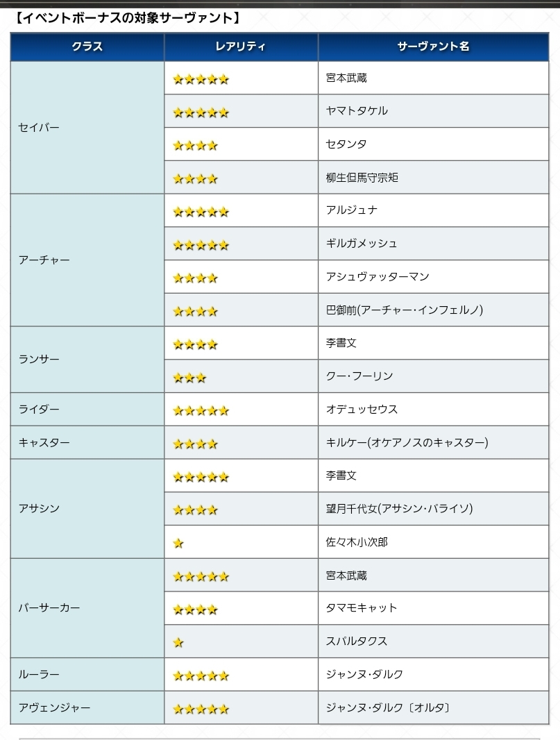Click the star rating beside ジャンヌ・ダルク〔オルタ〕

201,709
